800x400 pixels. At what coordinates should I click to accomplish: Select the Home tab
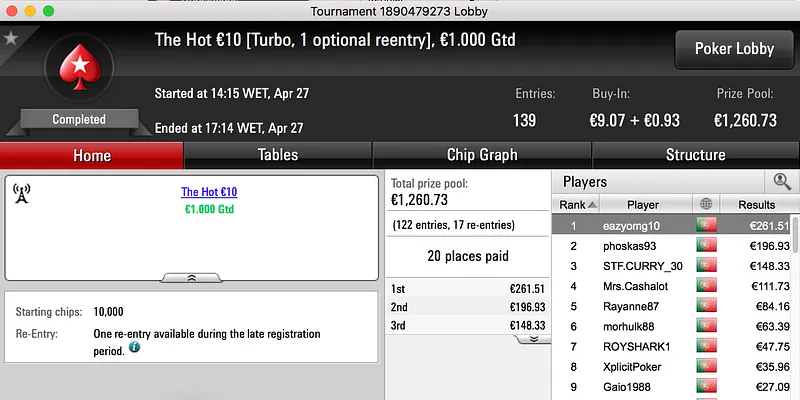[92, 155]
